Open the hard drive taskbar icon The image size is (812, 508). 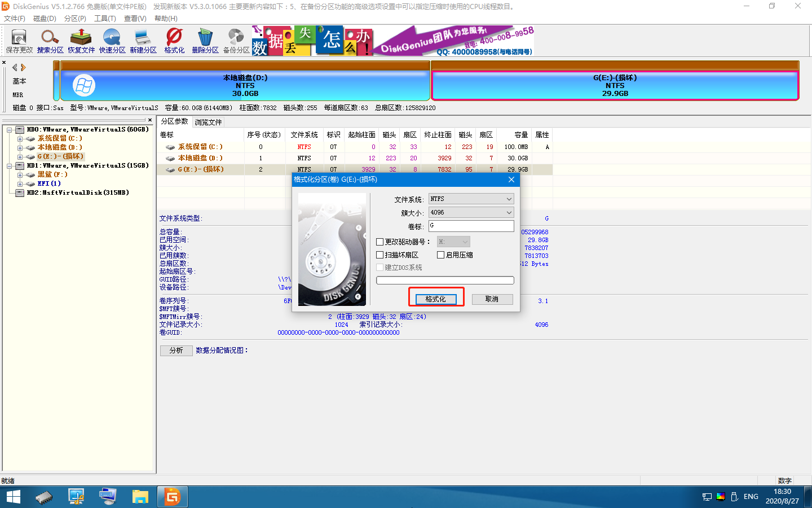pos(44,497)
